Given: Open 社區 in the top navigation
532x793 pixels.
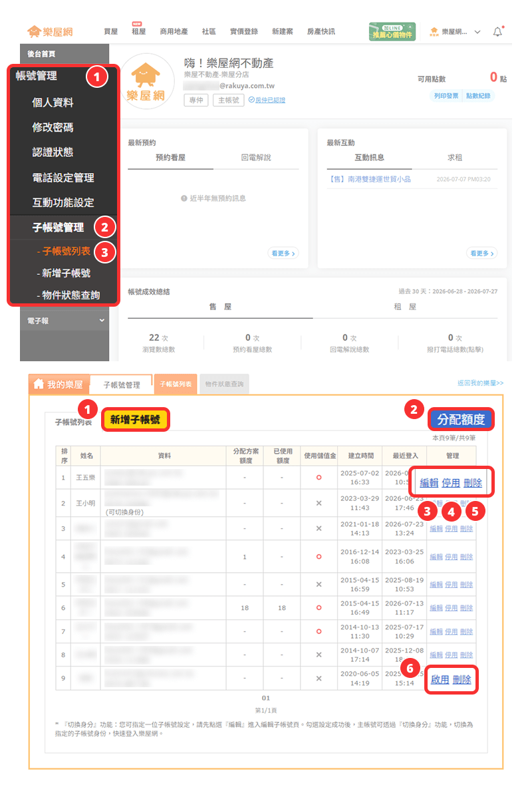Looking at the screenshot, I should click(209, 31).
